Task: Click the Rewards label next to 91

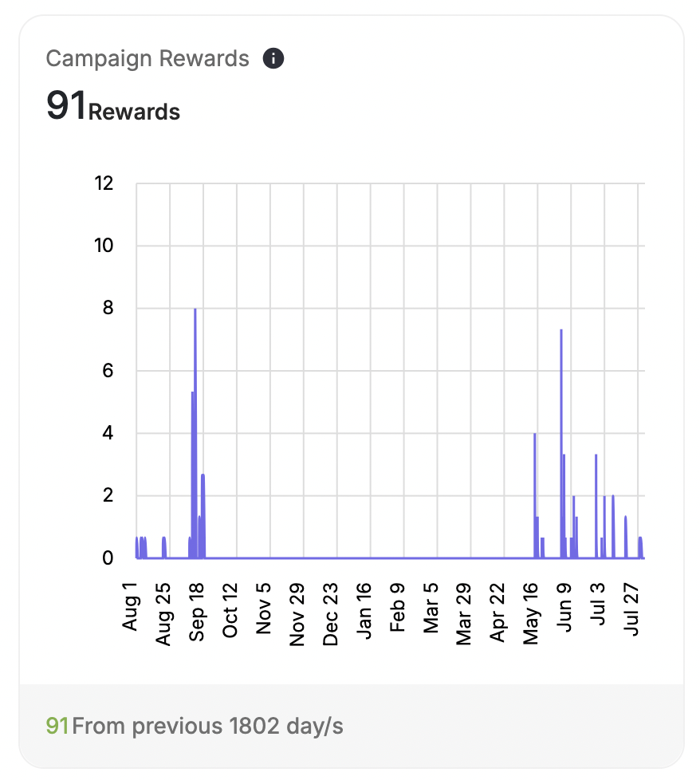Action: click(134, 112)
